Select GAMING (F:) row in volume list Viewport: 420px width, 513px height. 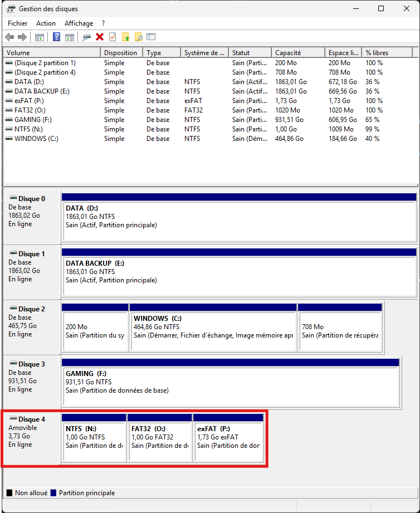coord(35,120)
